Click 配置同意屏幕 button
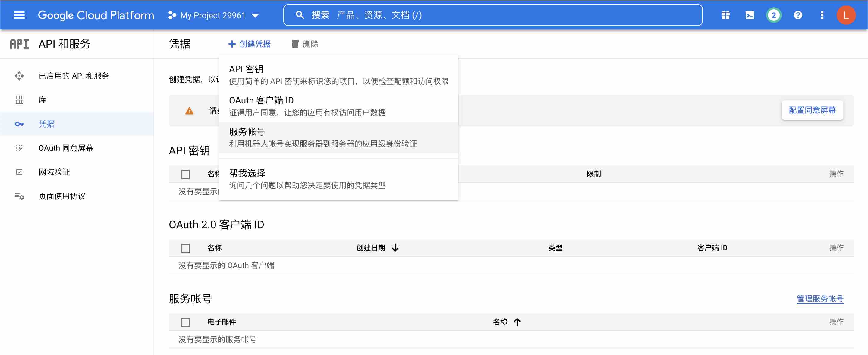 point(812,110)
